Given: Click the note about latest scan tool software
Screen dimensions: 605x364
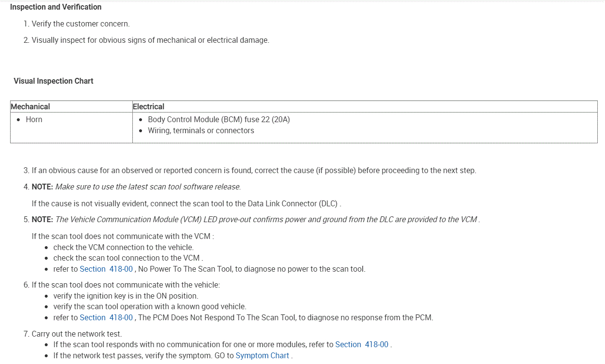Looking at the screenshot, I should tap(148, 187).
